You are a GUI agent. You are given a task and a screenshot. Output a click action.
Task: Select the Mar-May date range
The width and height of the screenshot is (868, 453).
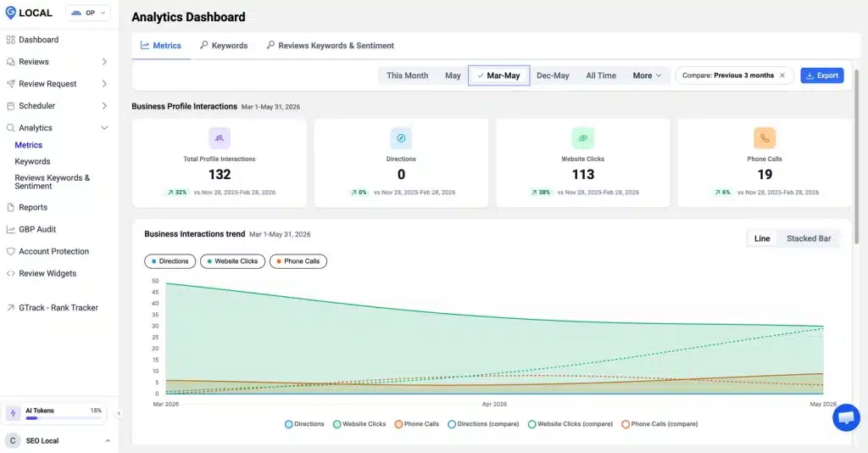pyautogui.click(x=498, y=75)
